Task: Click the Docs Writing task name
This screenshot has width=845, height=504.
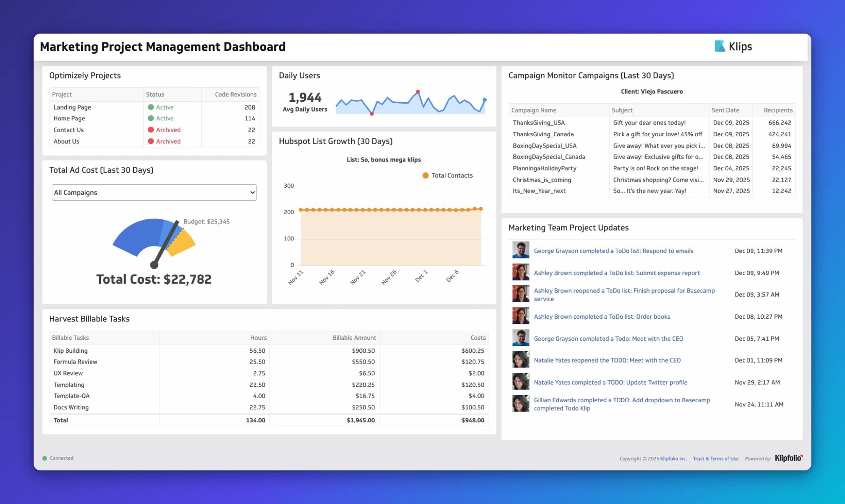Action: 71,407
